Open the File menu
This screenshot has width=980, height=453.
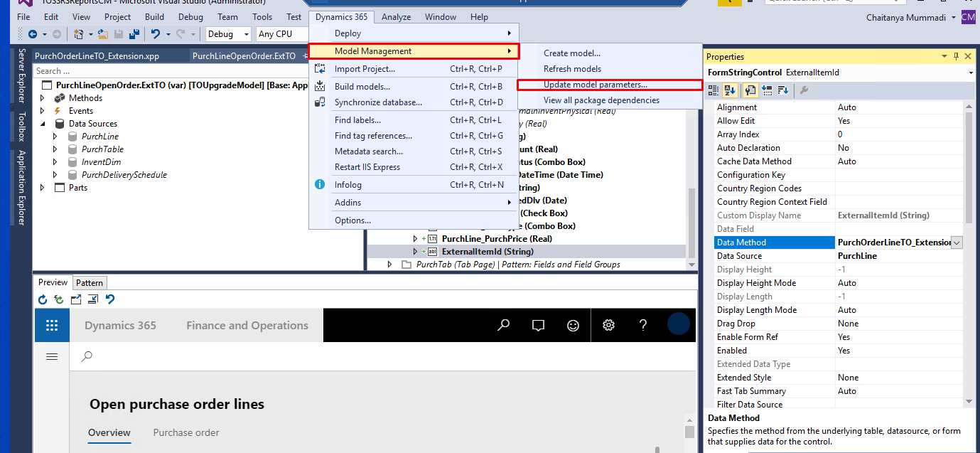pyautogui.click(x=23, y=17)
